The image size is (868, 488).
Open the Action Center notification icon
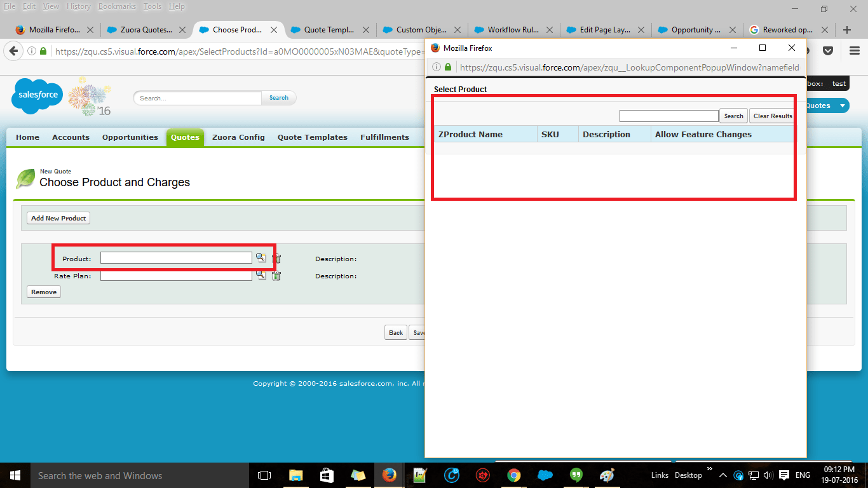[x=783, y=475]
